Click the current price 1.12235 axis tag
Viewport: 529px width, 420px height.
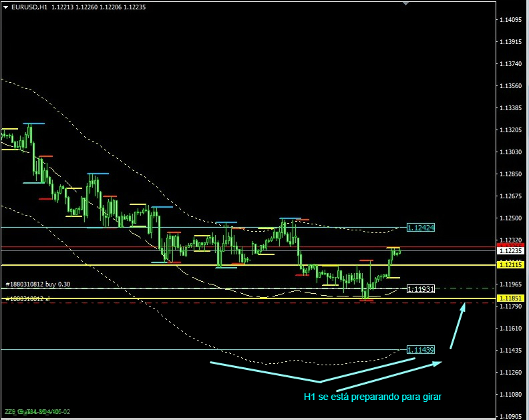click(511, 251)
